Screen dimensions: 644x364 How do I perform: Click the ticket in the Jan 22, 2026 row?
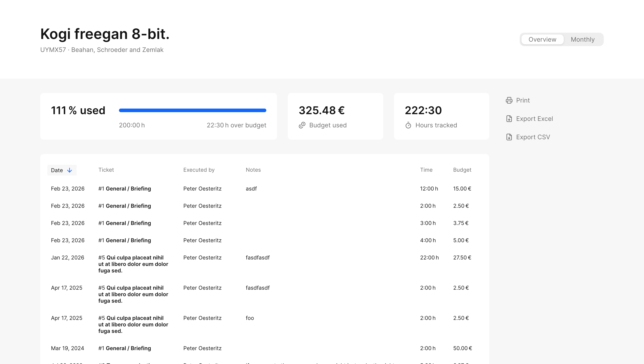point(133,264)
